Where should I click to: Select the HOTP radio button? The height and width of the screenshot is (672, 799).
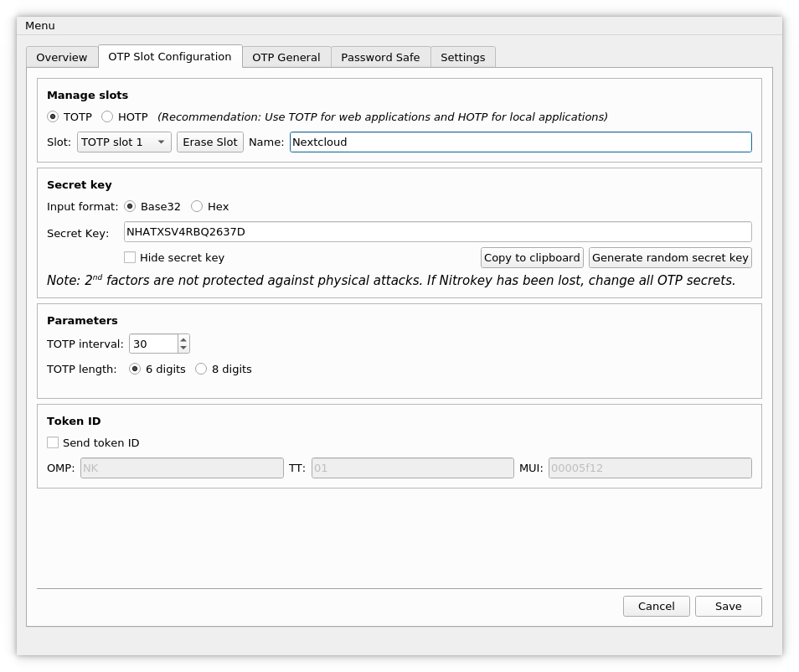pyautogui.click(x=108, y=116)
